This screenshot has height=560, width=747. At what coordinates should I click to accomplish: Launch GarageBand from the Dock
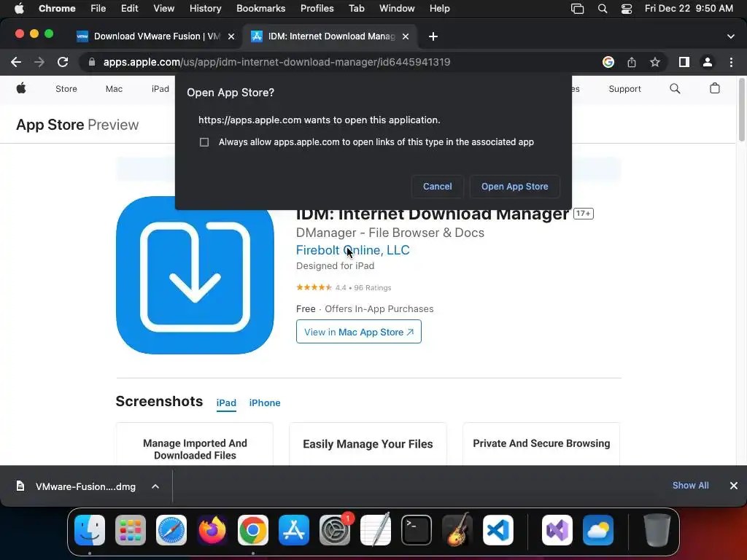click(457, 530)
